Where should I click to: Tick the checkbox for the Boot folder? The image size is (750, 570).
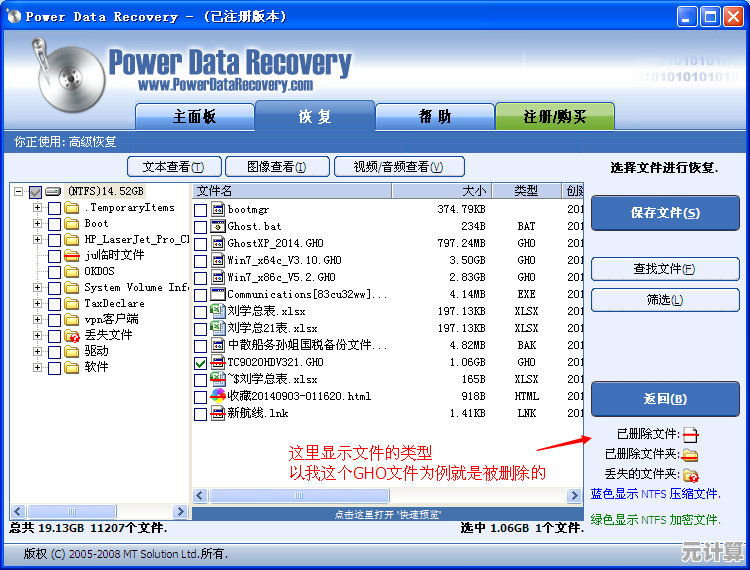click(54, 224)
